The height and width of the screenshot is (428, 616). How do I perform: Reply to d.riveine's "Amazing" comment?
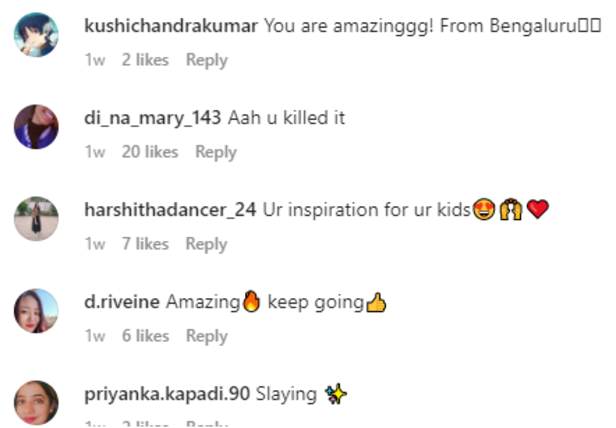coord(207,336)
